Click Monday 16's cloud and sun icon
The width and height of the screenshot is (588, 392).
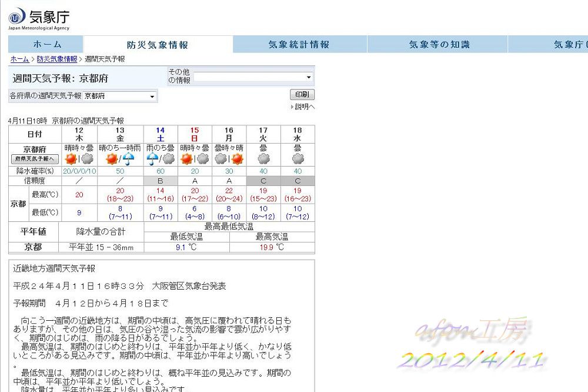(x=229, y=159)
